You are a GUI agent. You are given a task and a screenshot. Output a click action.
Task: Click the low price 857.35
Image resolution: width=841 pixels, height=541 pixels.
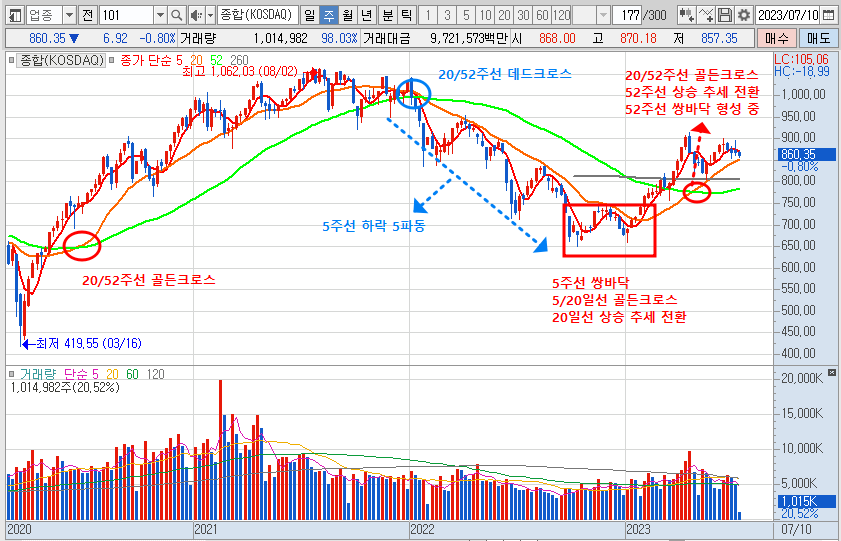719,39
